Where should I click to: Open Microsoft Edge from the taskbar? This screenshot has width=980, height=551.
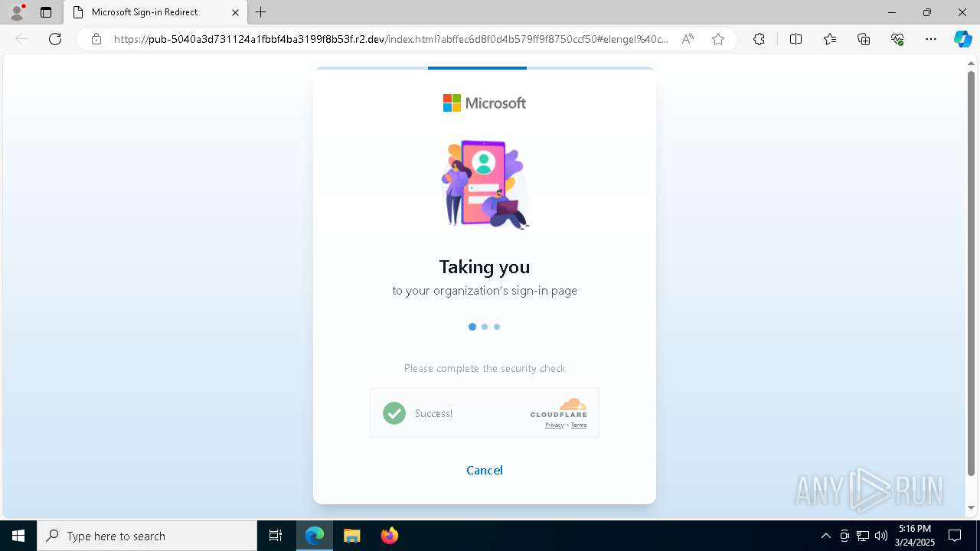coord(315,536)
